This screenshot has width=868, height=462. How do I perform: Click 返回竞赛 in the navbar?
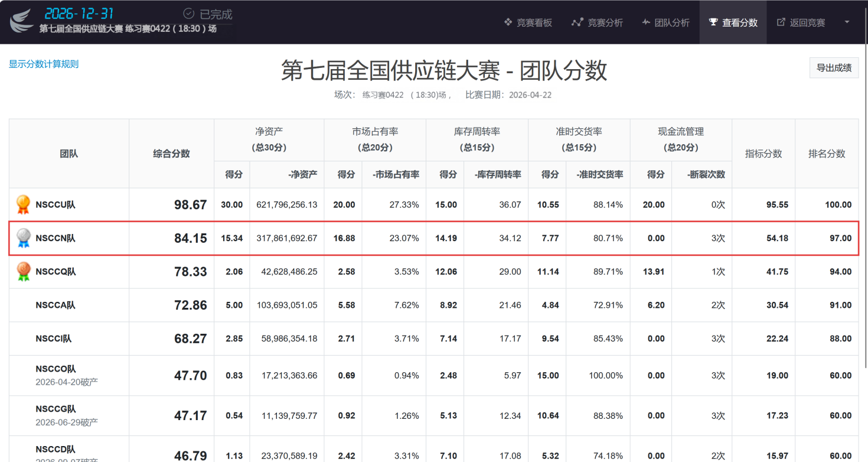click(x=801, y=22)
